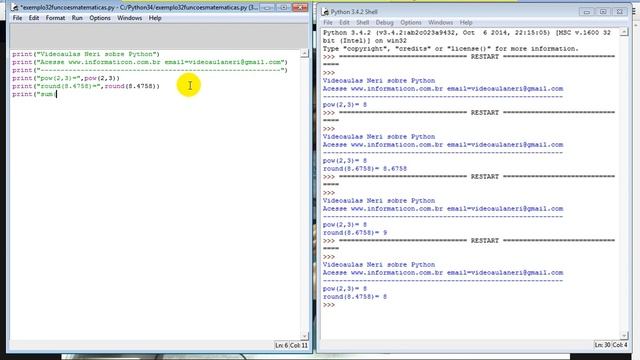Click Python Shell scrollbar down arrow
Image resolution: width=640 pixels, height=360 pixels.
[x=624, y=336]
